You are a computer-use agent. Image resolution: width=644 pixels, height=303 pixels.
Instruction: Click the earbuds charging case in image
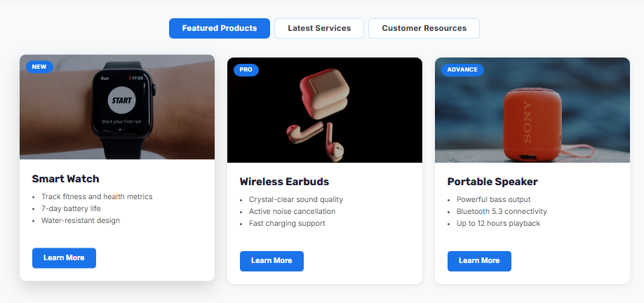pyautogui.click(x=325, y=93)
